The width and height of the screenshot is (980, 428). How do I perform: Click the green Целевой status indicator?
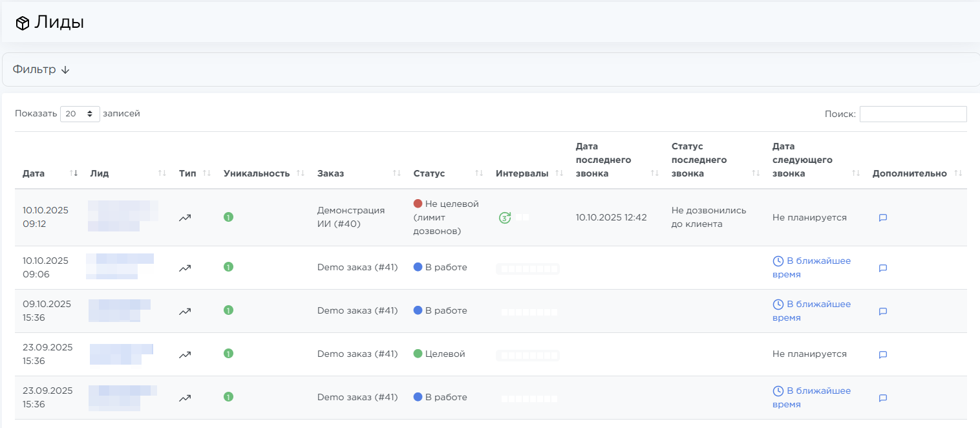(418, 354)
